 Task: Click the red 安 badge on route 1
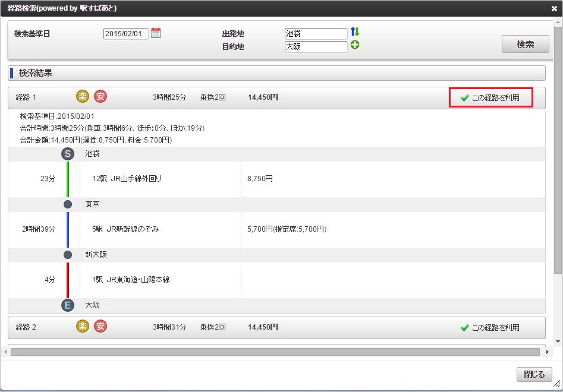(100, 96)
